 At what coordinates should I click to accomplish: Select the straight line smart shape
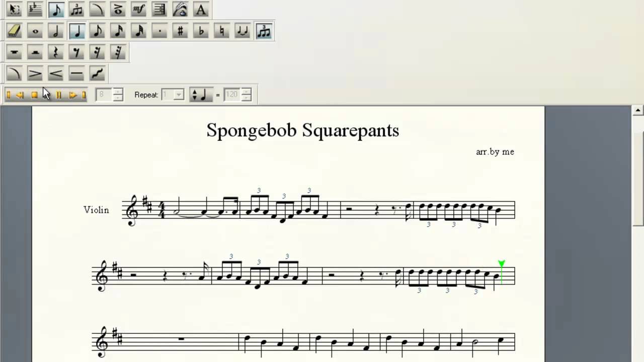point(76,74)
